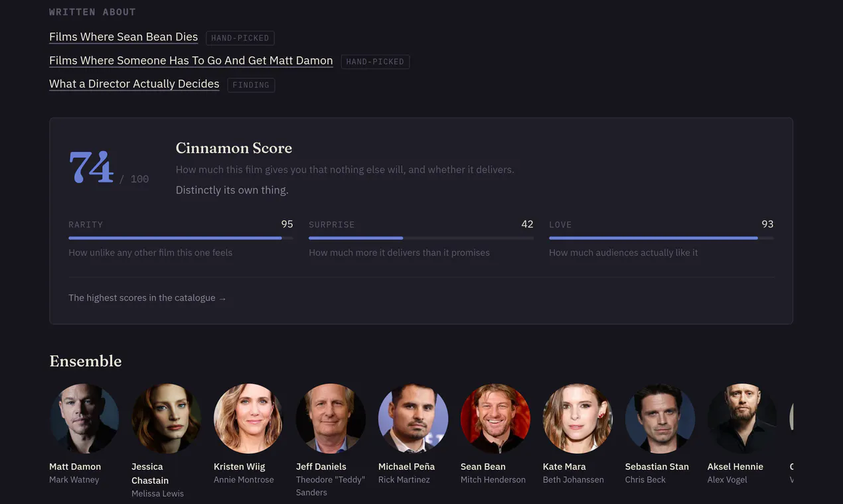Select the Kate Mara cast name
This screenshot has width=843, height=504.
click(x=564, y=466)
